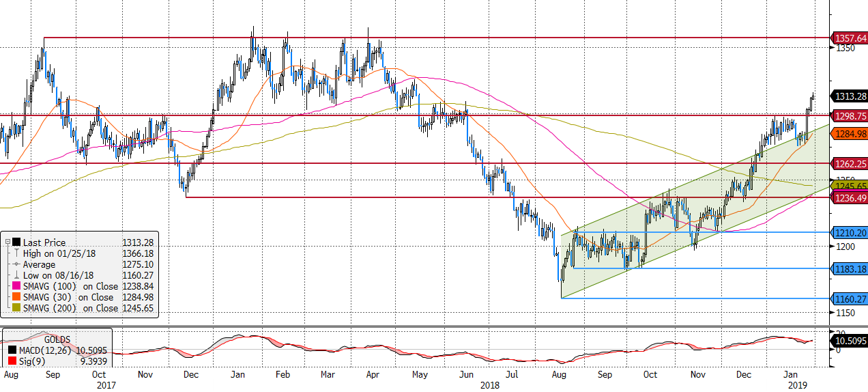Click the 'May' date axis label
The image size is (868, 392).
(420, 375)
